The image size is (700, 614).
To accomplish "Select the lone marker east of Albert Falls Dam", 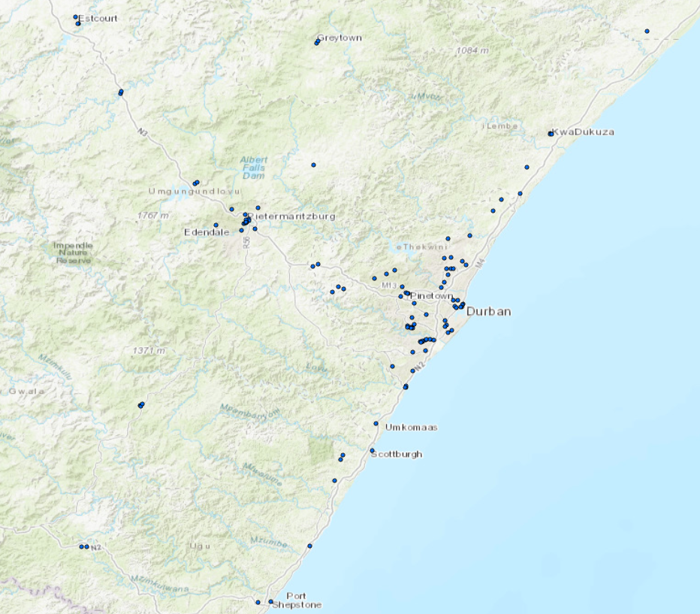I will tap(313, 165).
